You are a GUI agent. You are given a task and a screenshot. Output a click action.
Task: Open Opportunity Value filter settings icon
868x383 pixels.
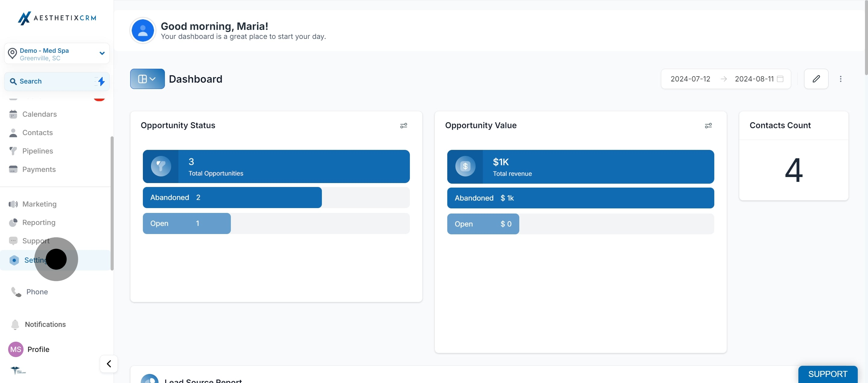pyautogui.click(x=708, y=126)
